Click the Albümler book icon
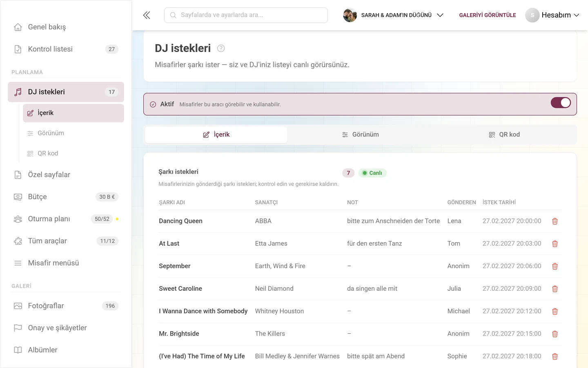 pos(18,350)
